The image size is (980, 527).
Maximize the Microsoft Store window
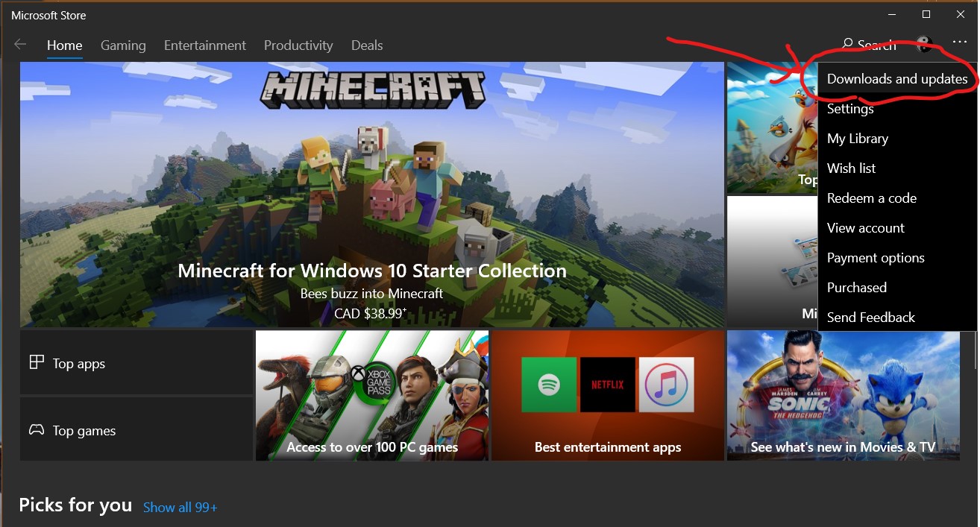tap(926, 14)
